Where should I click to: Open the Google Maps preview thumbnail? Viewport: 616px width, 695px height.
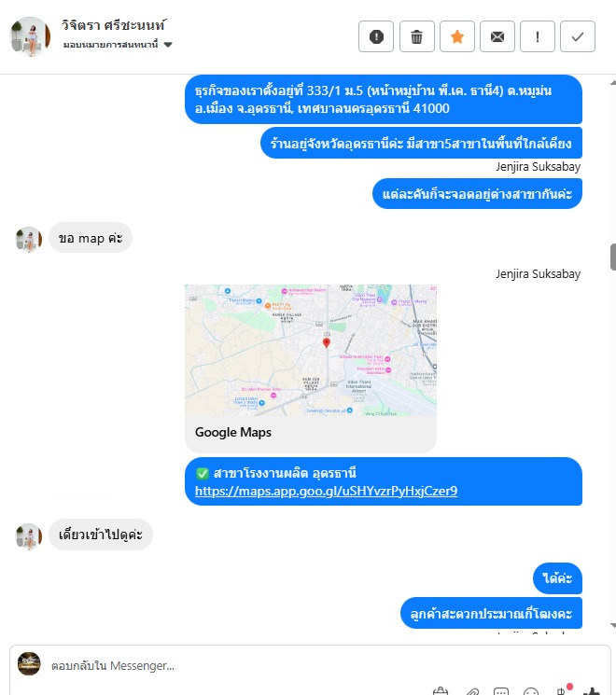(x=311, y=350)
